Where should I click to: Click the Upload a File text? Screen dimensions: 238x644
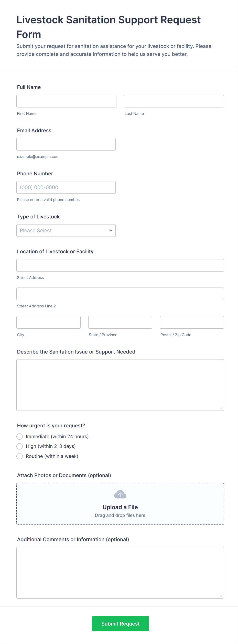click(120, 507)
